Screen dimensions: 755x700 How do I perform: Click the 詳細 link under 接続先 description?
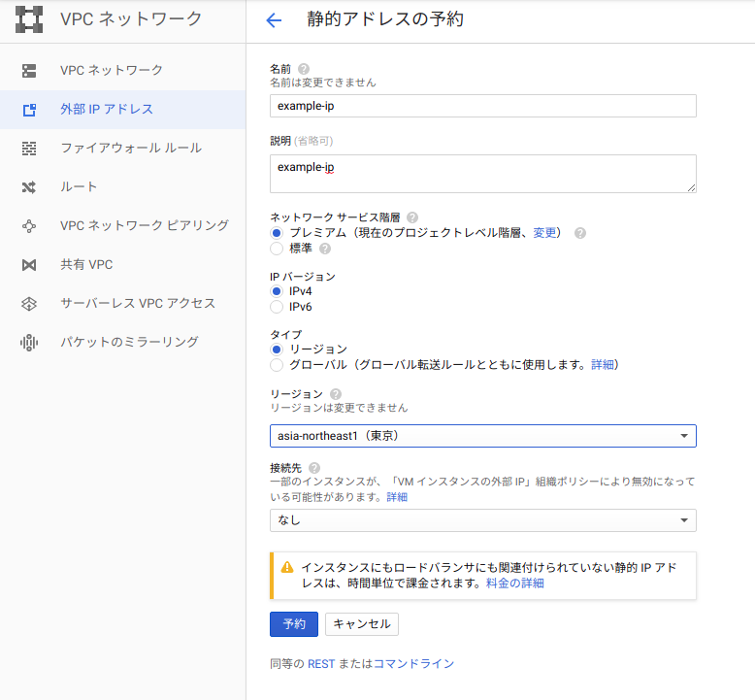[397, 497]
